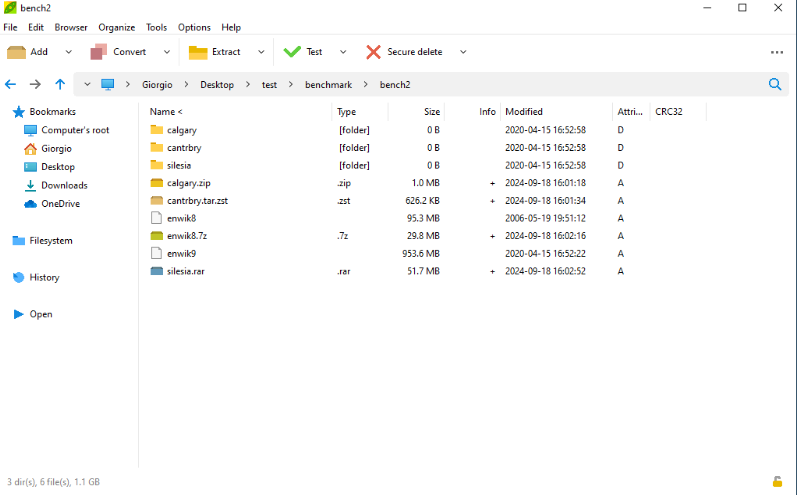The width and height of the screenshot is (797, 495).
Task: Select Computer's root in the sidebar
Action: tap(75, 130)
